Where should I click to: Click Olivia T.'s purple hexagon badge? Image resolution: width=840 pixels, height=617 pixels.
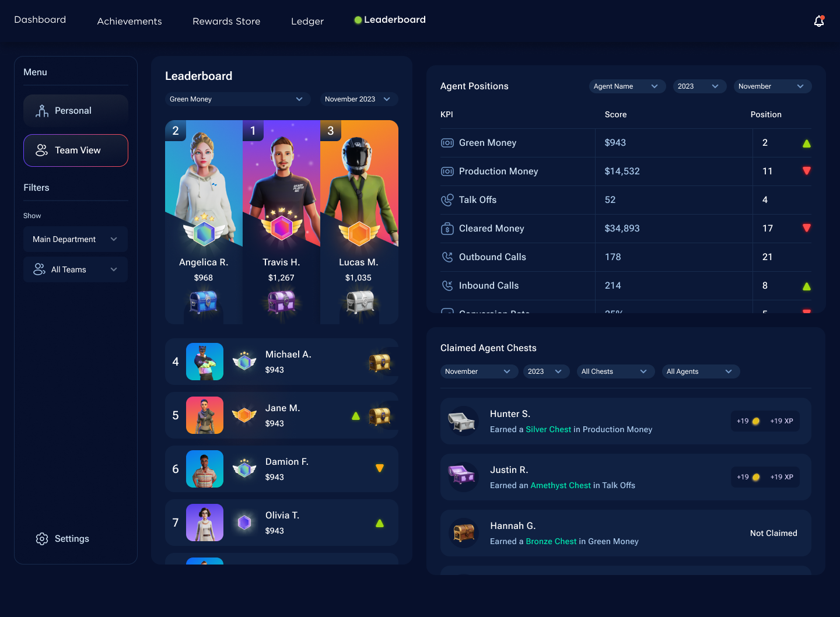tap(244, 523)
